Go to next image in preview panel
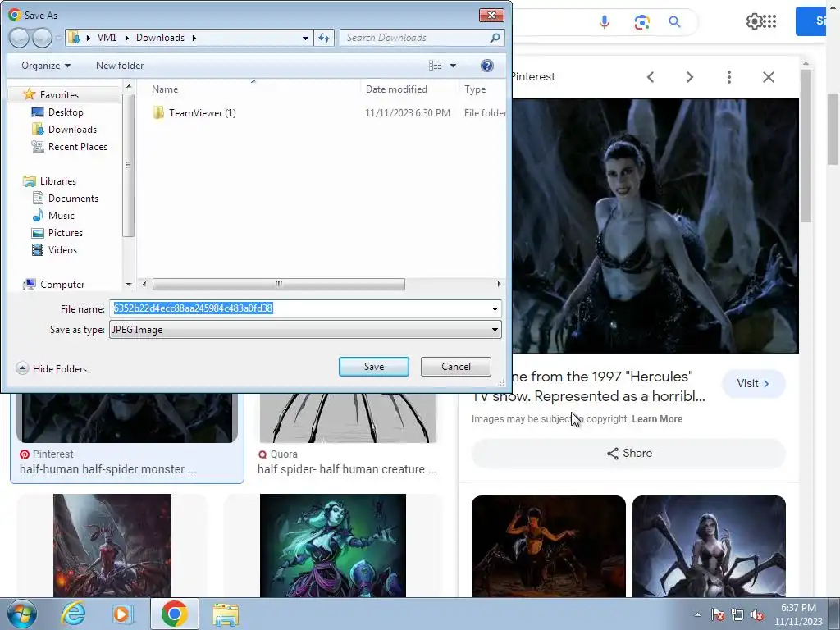The width and height of the screenshot is (840, 630). 690,77
